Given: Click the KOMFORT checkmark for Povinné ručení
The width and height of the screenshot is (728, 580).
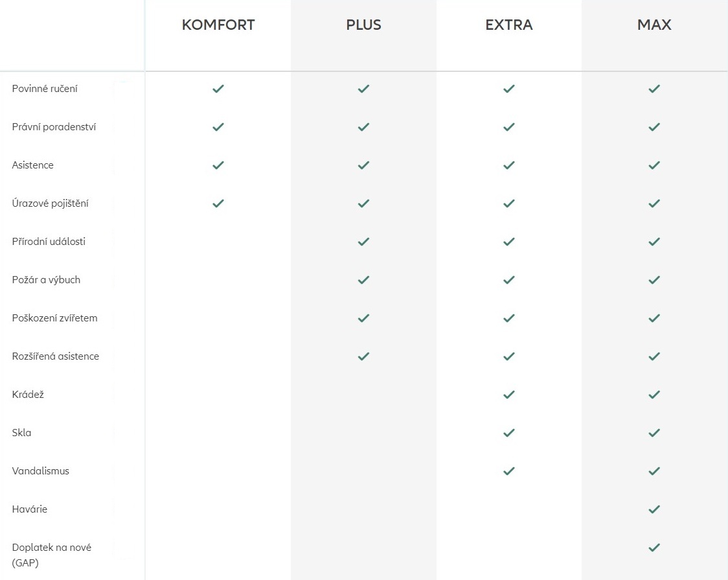Looking at the screenshot, I should point(218,89).
